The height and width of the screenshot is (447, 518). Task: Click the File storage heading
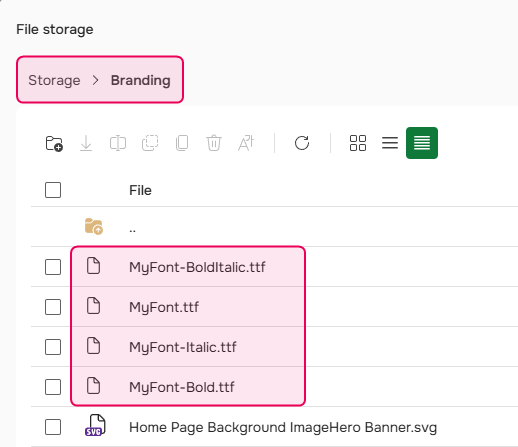pos(55,29)
